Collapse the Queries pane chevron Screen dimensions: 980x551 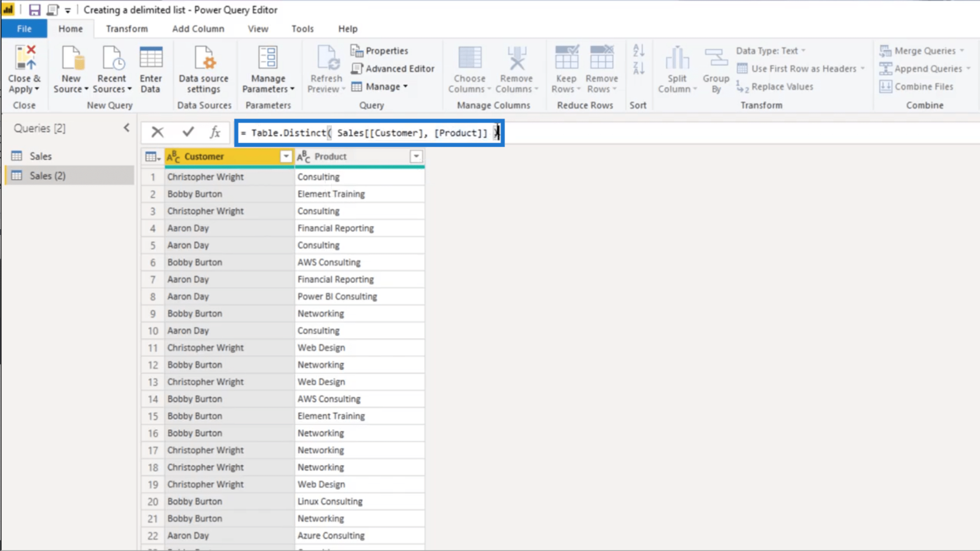point(127,128)
